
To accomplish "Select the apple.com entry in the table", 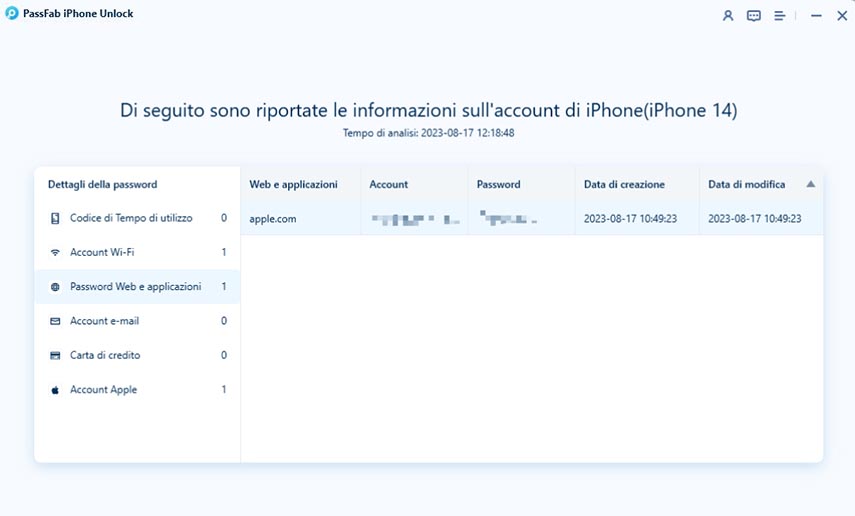I will tap(273, 218).
